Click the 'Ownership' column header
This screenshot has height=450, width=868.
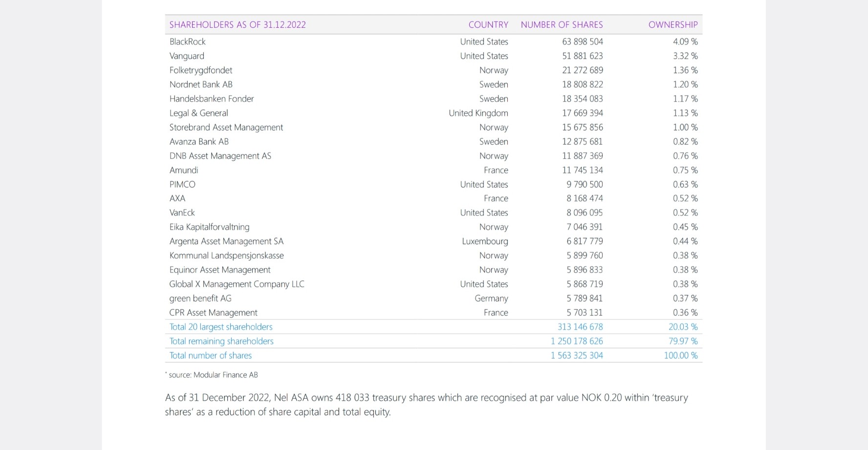point(673,25)
